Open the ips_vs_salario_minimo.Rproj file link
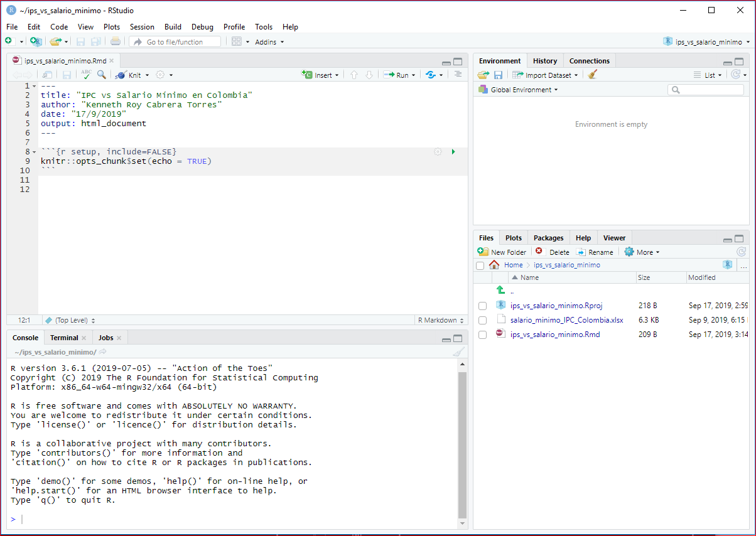Image resolution: width=756 pixels, height=536 pixels. click(556, 306)
